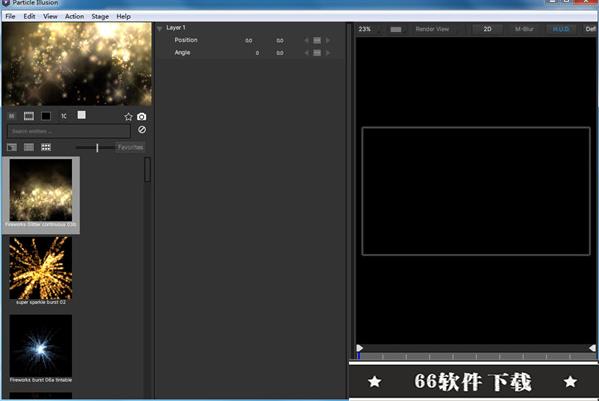Collapse the Layer 1 disclosure triangle
This screenshot has height=401, width=599.
160,28
